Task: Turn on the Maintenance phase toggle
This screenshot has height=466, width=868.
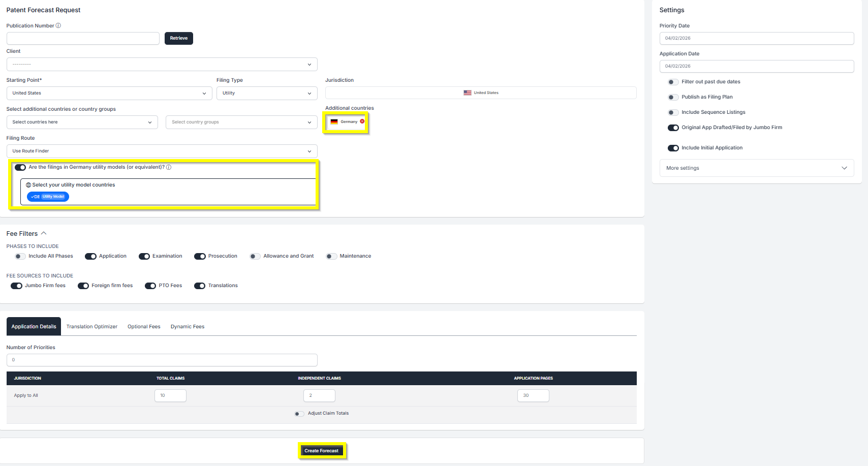Action: tap(331, 256)
